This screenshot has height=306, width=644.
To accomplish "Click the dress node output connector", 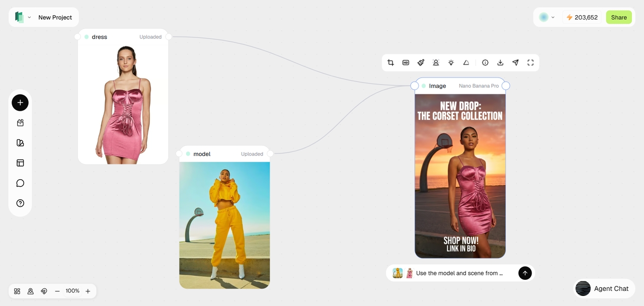I will (169, 37).
